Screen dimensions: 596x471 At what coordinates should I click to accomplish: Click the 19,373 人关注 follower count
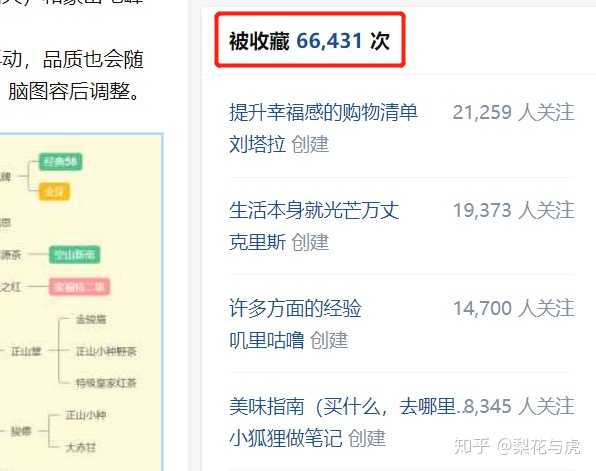pyautogui.click(x=514, y=211)
